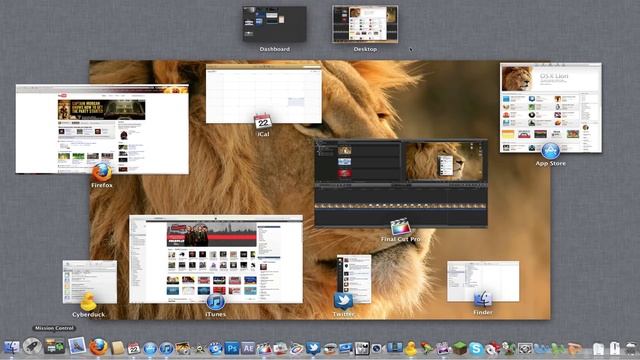
Task: Select the App Store window
Action: pyautogui.click(x=551, y=107)
